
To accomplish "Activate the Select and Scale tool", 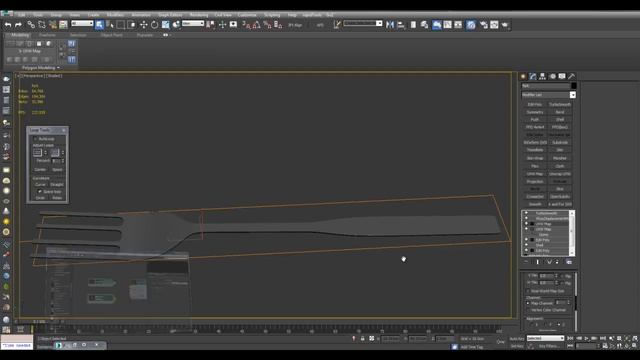I will tap(165, 25).
